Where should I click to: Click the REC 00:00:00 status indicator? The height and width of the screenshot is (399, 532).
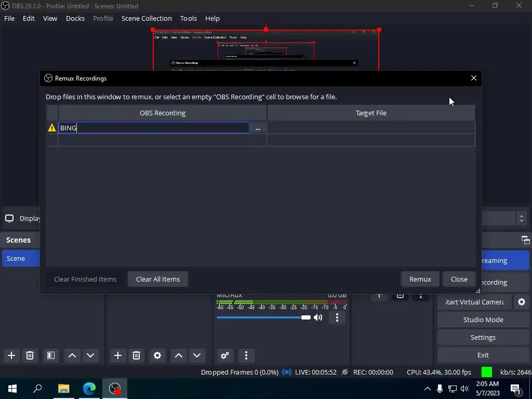coord(373,372)
